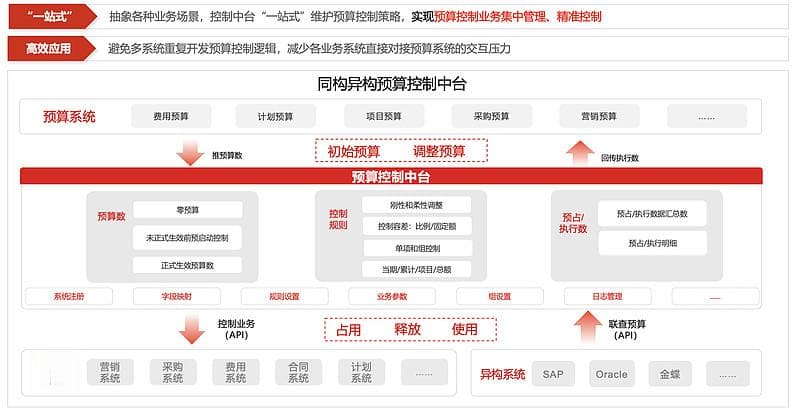
Task: Click 使用 in the dashed box
Action: point(464,329)
